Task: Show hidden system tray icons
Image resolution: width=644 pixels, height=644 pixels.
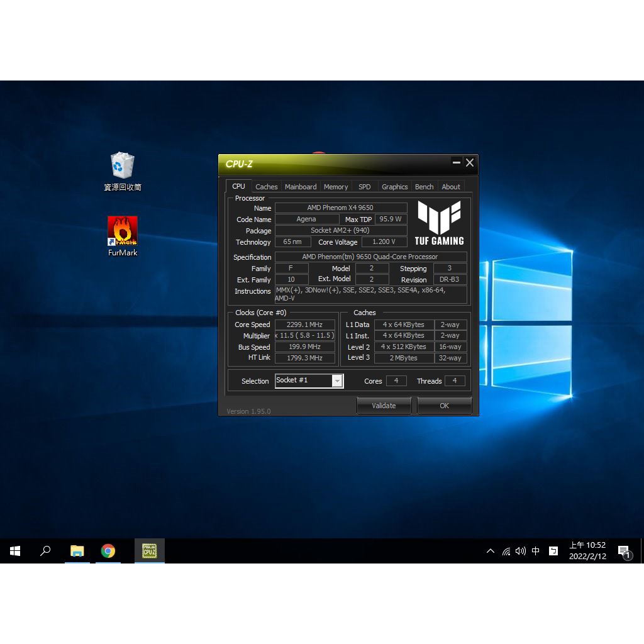Action: coord(491,551)
